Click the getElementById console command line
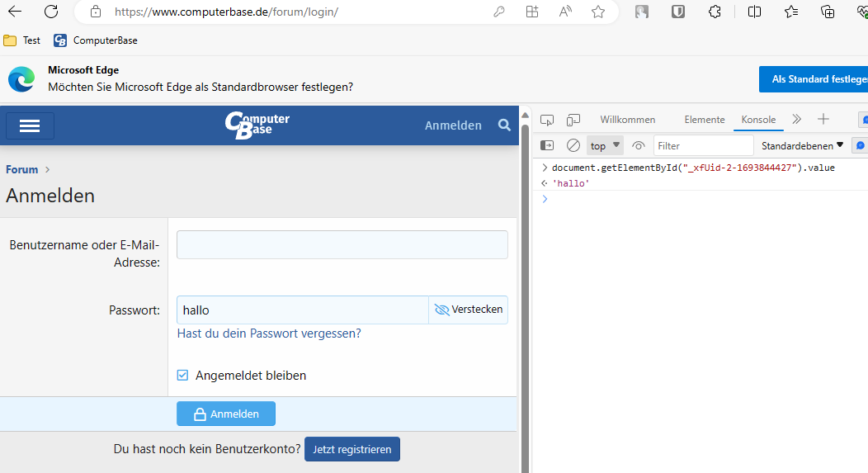 693,168
